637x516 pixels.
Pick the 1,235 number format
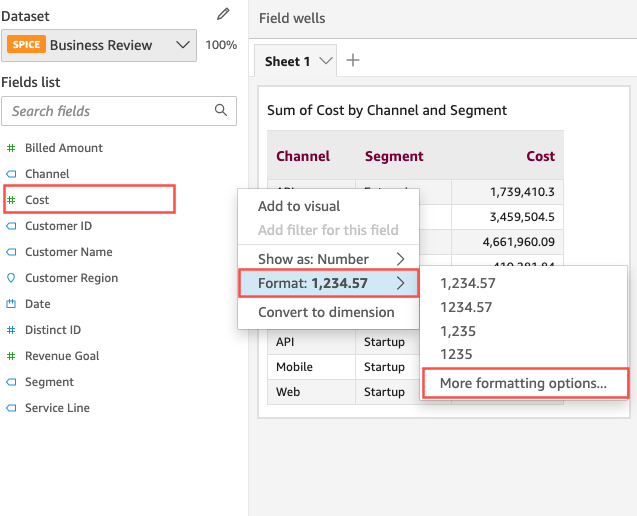pyautogui.click(x=456, y=331)
